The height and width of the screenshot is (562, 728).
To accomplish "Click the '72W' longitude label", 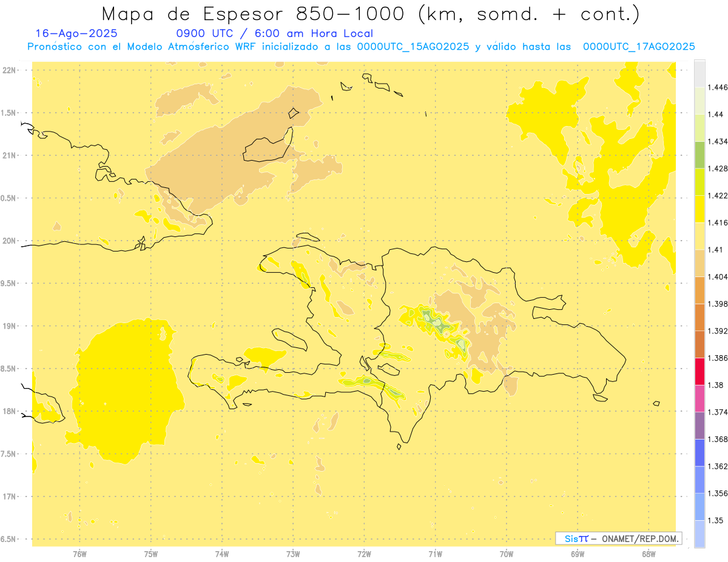I will (x=365, y=554).
